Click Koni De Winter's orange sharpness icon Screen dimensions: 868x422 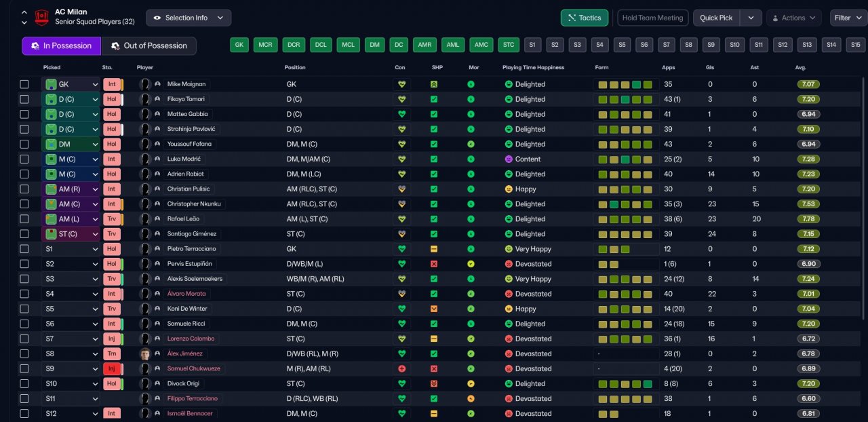tap(434, 309)
